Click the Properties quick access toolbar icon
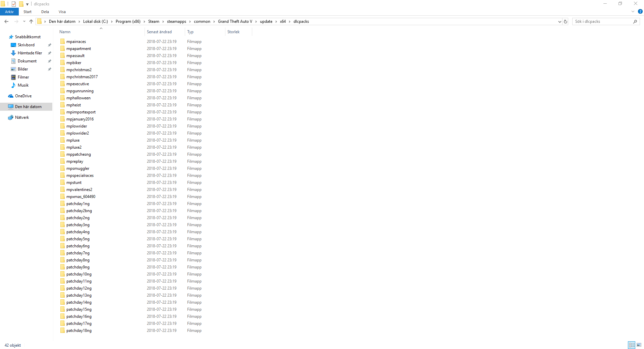Viewport: 644px width, 349px height. (14, 4)
